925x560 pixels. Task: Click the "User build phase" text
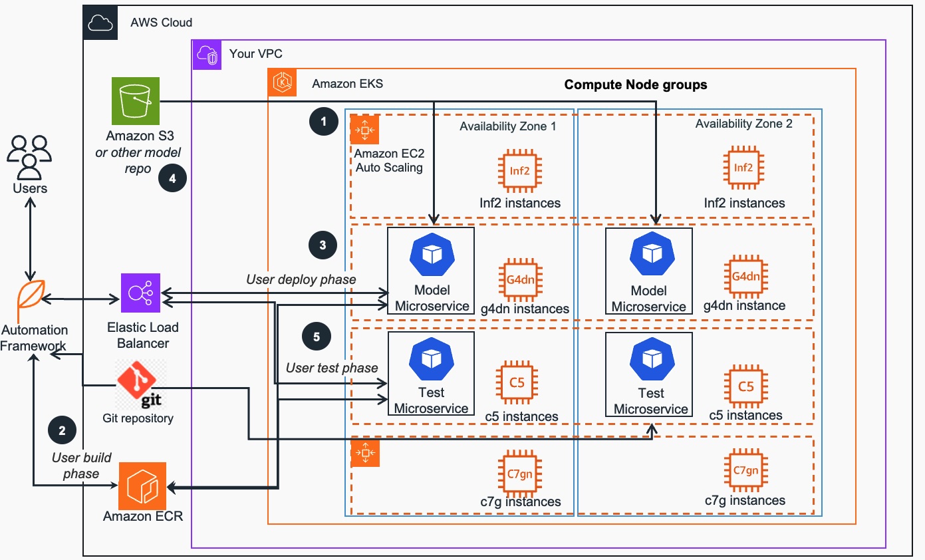coord(82,466)
